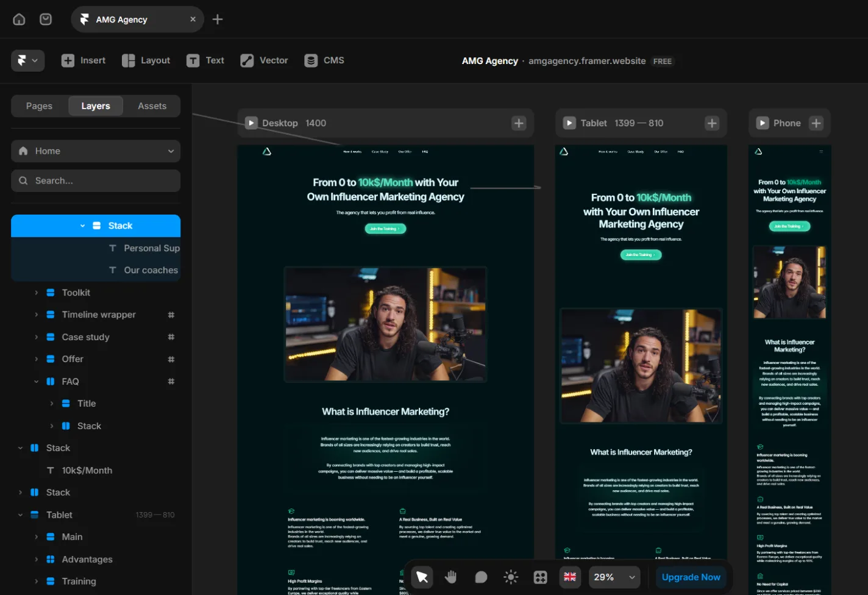Viewport: 868px width, 595px height.
Task: Click the hash icon on FAQ row
Action: [171, 382]
